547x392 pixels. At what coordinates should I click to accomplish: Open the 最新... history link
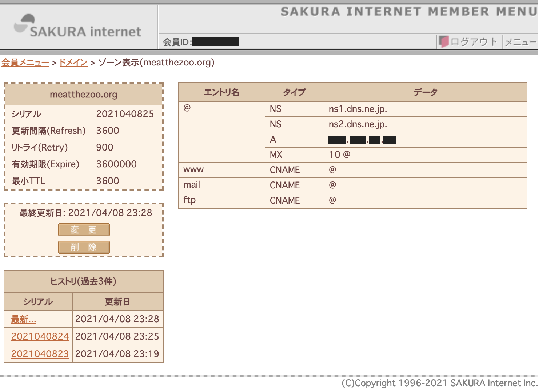tap(24, 319)
